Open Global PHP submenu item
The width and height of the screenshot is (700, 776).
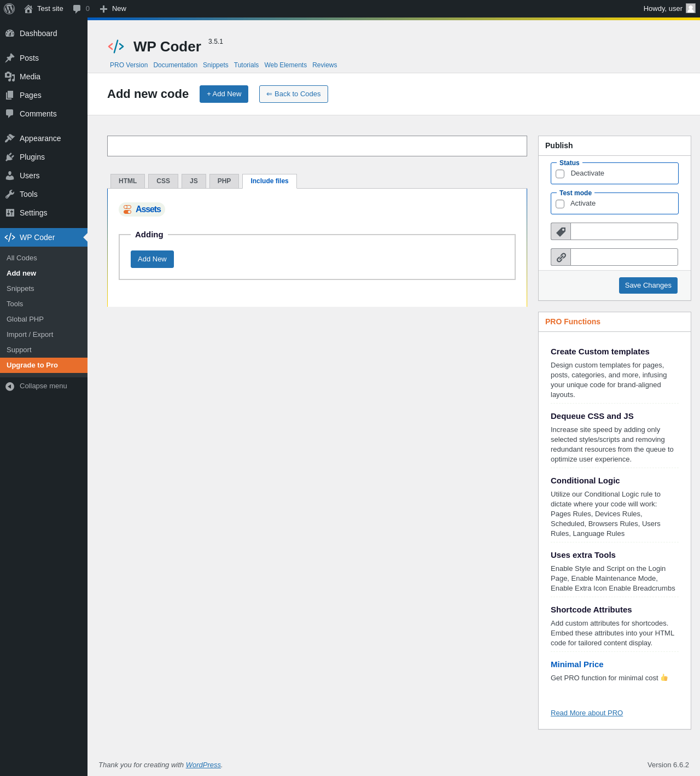pyautogui.click(x=44, y=319)
